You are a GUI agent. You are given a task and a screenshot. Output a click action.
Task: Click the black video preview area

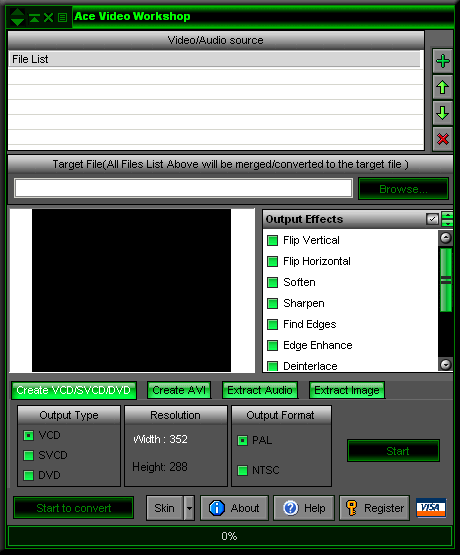(x=131, y=290)
